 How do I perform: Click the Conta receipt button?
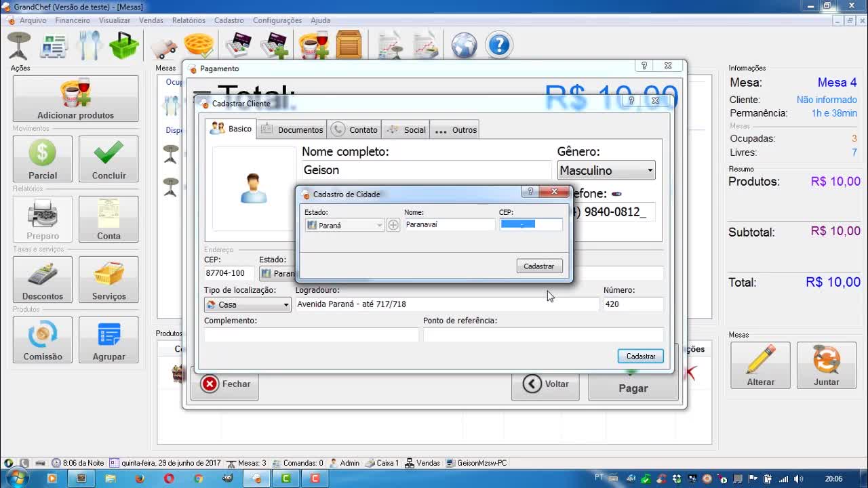click(108, 220)
